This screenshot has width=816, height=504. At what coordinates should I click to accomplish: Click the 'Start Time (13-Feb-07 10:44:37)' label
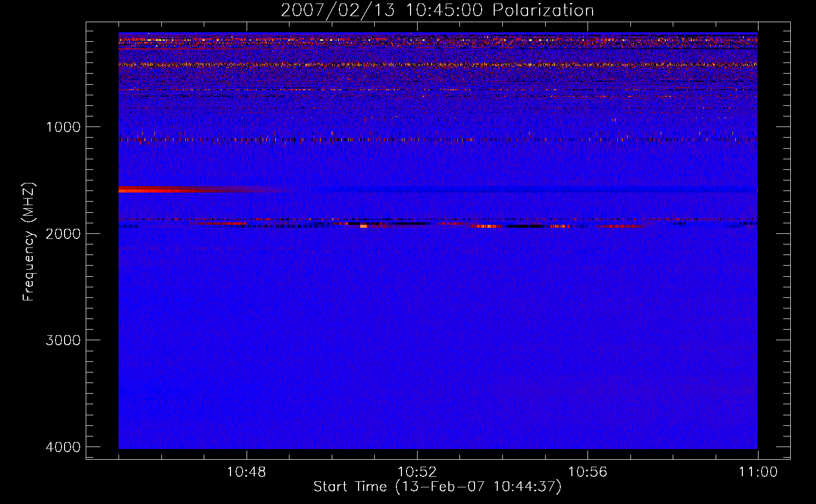[437, 487]
